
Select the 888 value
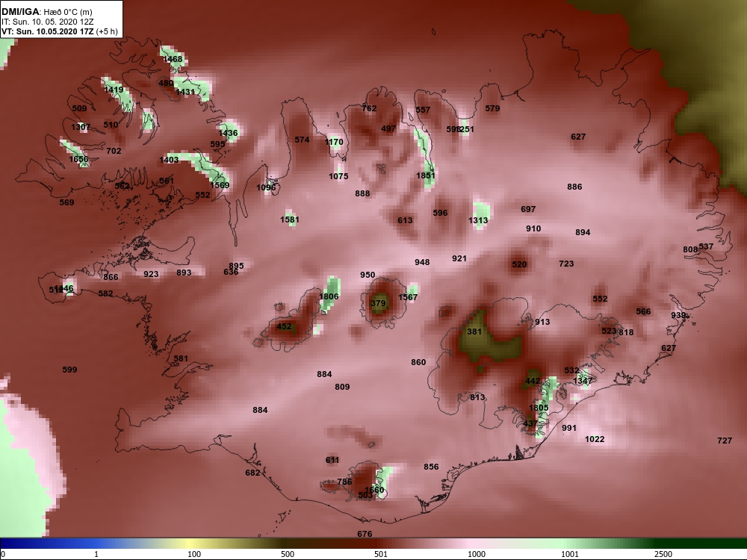pyautogui.click(x=362, y=193)
